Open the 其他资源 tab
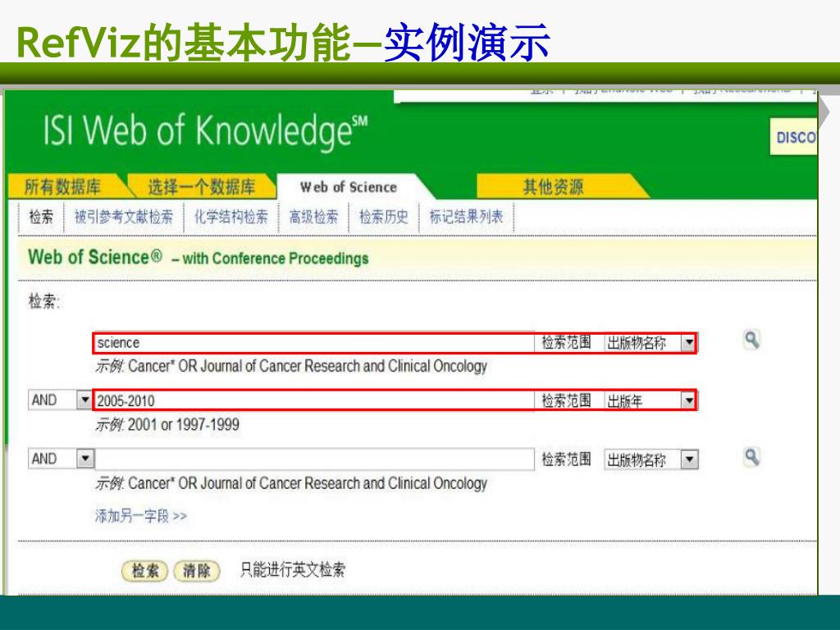 (554, 186)
